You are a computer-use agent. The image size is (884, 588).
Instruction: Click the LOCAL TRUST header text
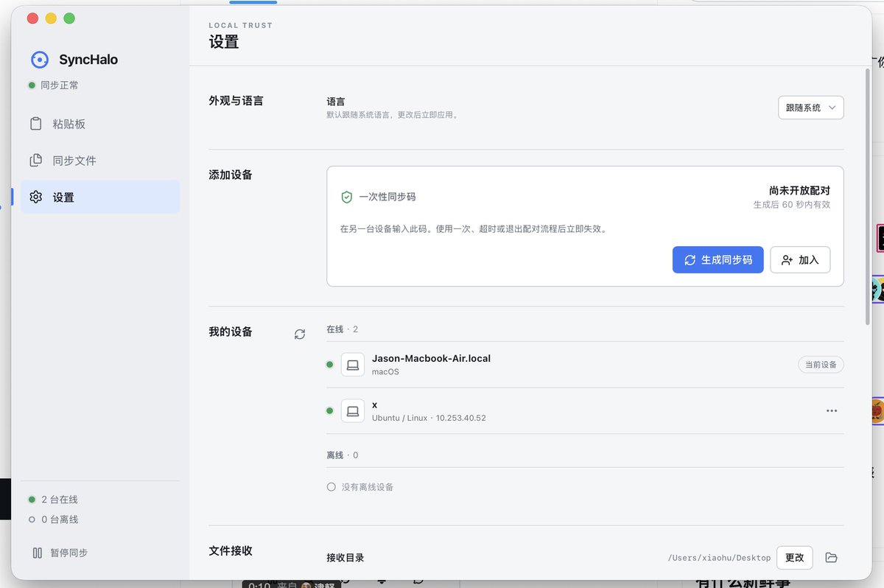[x=241, y=26]
